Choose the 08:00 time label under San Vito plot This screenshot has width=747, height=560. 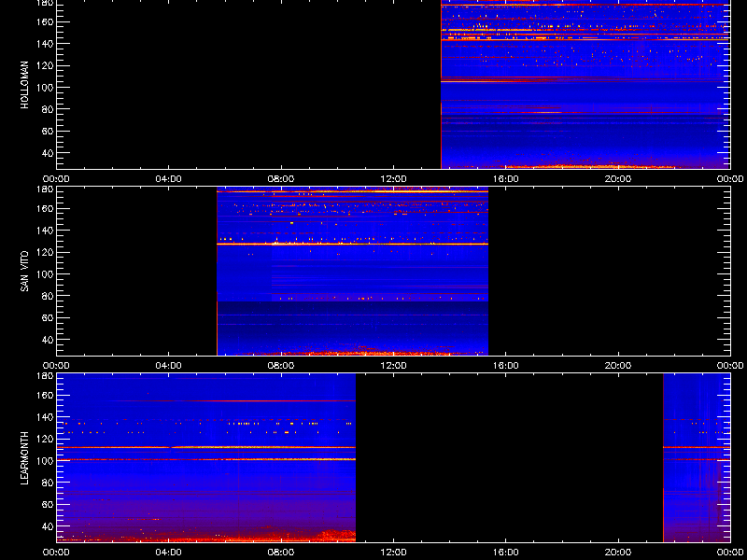[x=281, y=366]
